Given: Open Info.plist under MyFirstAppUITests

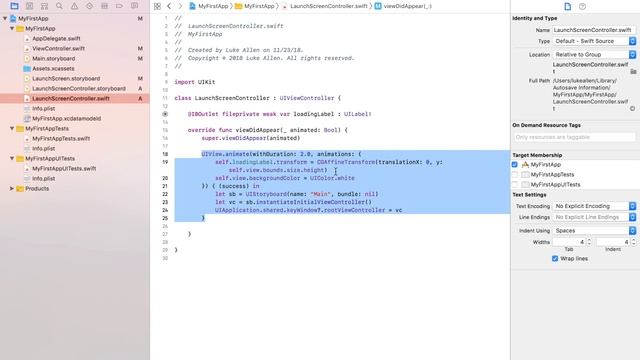Looking at the screenshot, I should [x=43, y=178].
